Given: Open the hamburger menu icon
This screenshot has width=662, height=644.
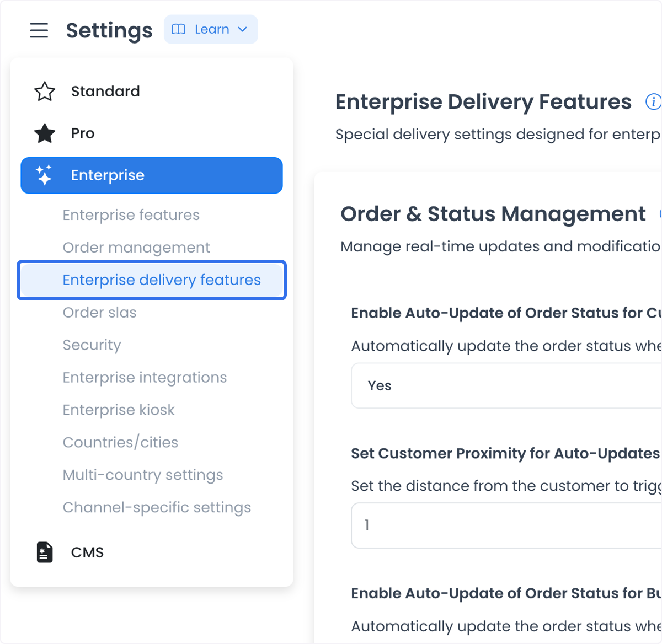Looking at the screenshot, I should tap(39, 30).
